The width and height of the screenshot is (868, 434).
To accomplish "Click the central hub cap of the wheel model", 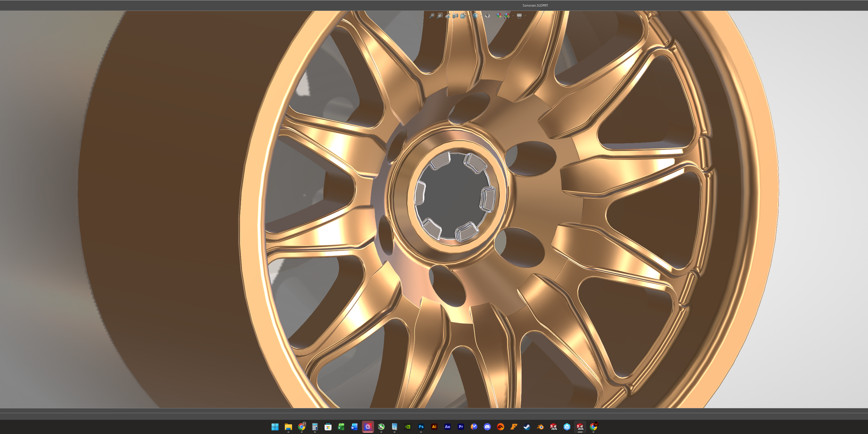I will coord(453,196).
